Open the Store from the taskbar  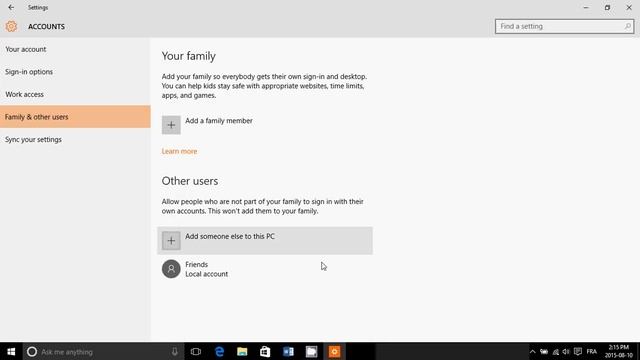coord(265,351)
